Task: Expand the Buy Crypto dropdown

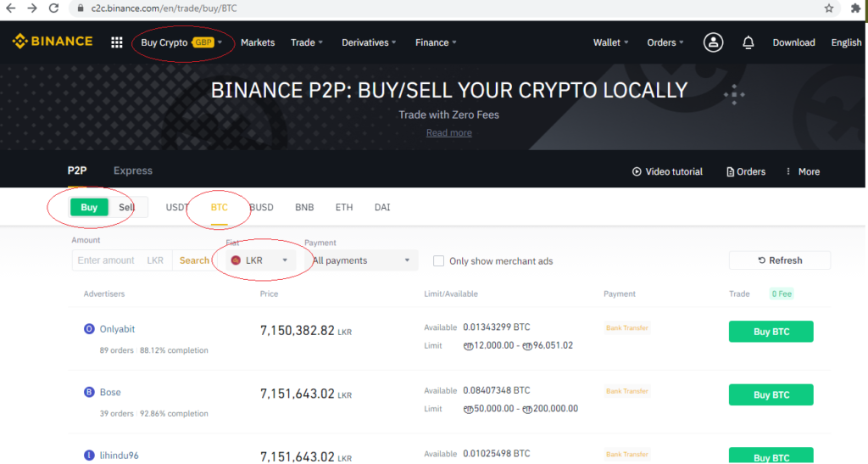Action: pos(181,42)
